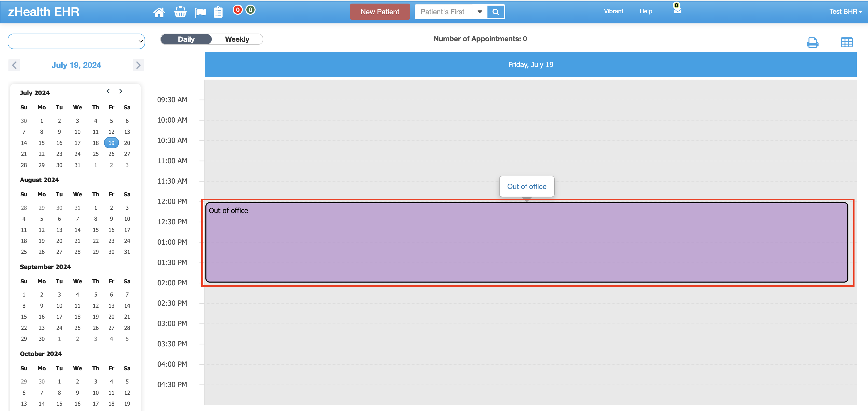
Task: Show previous month in mini calendar
Action: click(108, 91)
